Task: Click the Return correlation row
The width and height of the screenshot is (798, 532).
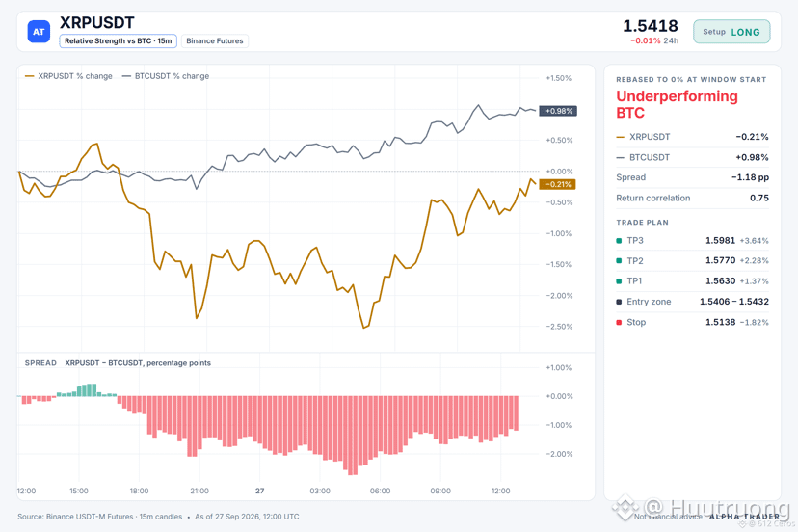Action: (692, 198)
